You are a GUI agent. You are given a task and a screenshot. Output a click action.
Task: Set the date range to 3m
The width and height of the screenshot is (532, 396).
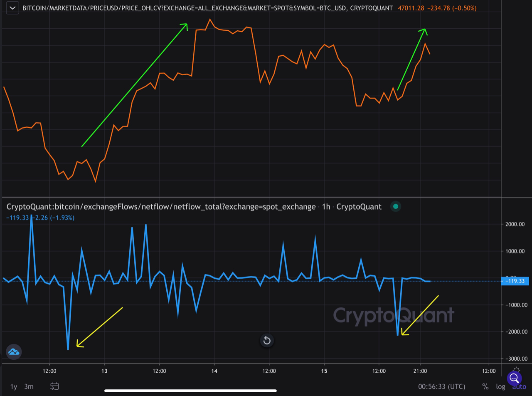click(x=29, y=386)
